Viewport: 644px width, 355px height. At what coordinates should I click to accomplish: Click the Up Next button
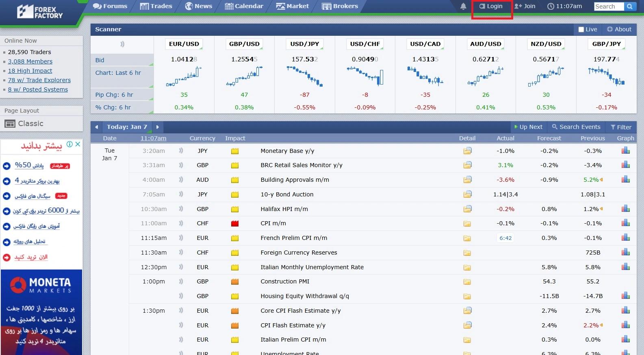528,127
